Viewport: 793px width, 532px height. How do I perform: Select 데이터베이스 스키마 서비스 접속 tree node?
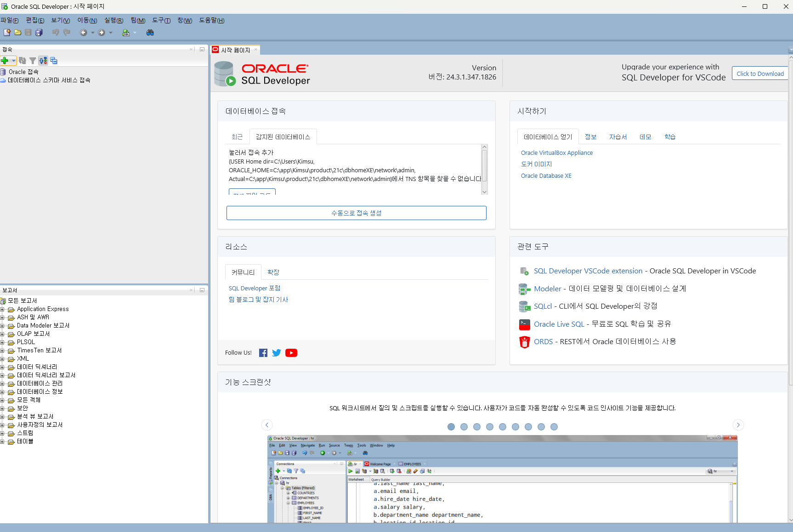(49, 80)
